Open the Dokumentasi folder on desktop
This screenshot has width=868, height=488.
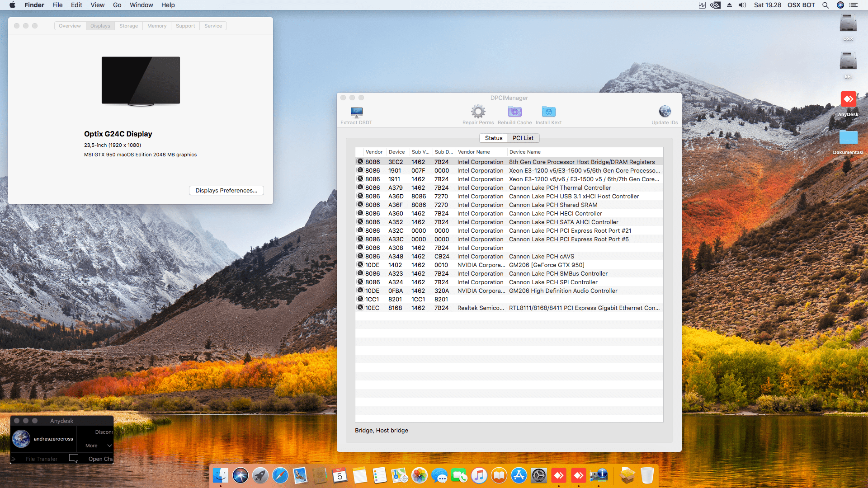848,138
